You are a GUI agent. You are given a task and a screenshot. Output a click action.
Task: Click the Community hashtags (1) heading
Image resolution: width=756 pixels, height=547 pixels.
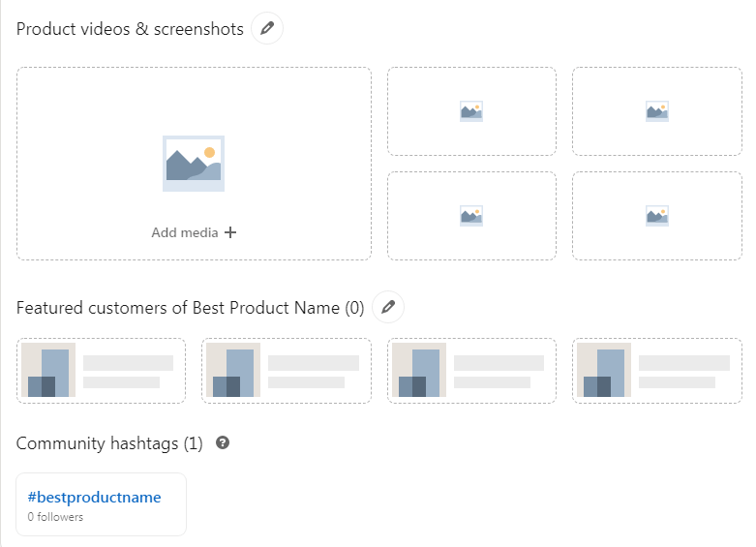click(109, 443)
